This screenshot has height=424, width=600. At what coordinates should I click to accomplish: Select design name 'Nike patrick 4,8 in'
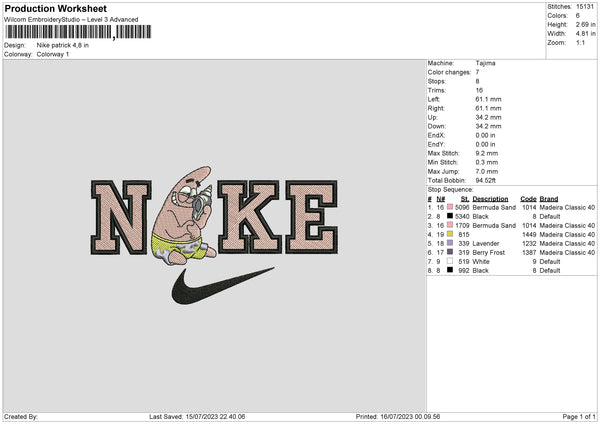pyautogui.click(x=63, y=45)
